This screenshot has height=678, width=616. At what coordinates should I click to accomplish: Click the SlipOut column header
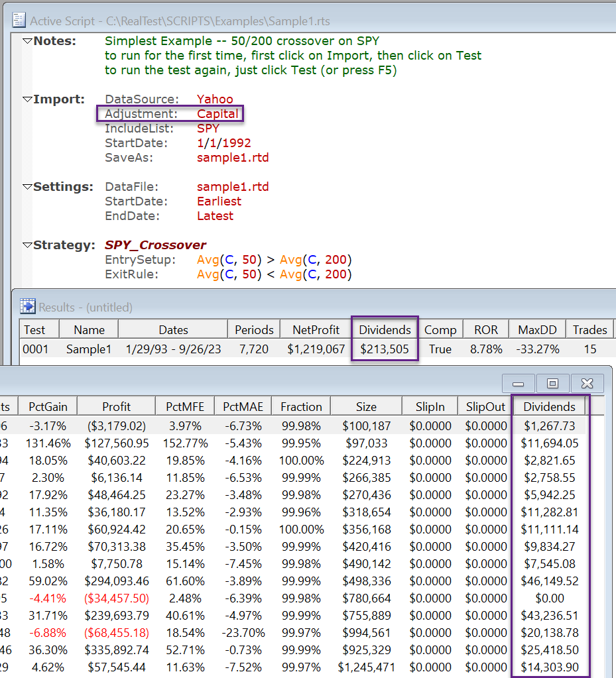click(487, 406)
